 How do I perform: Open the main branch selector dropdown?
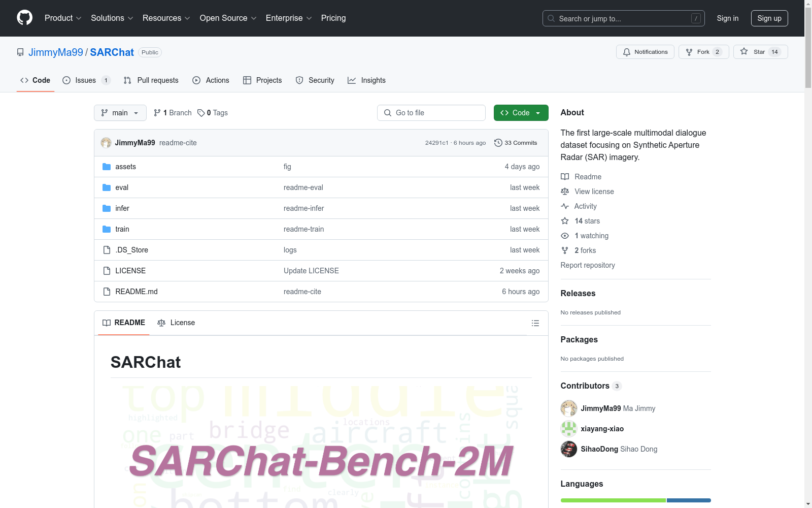(120, 113)
